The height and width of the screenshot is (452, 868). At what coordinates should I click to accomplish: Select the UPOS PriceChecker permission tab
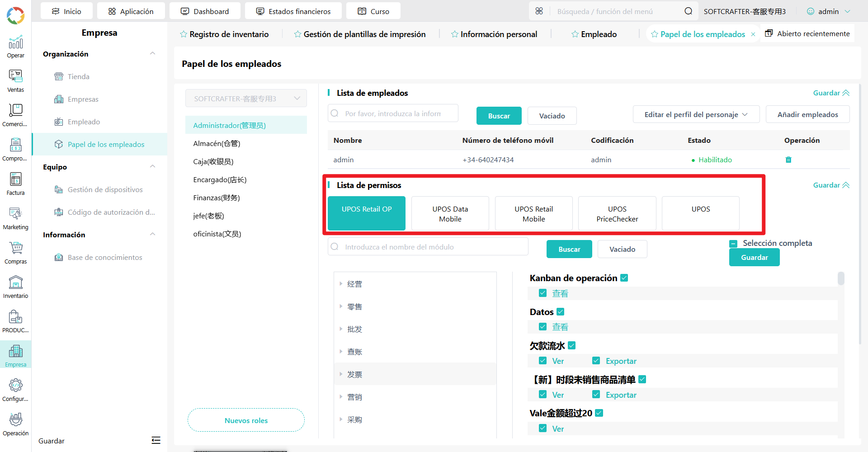[617, 214]
